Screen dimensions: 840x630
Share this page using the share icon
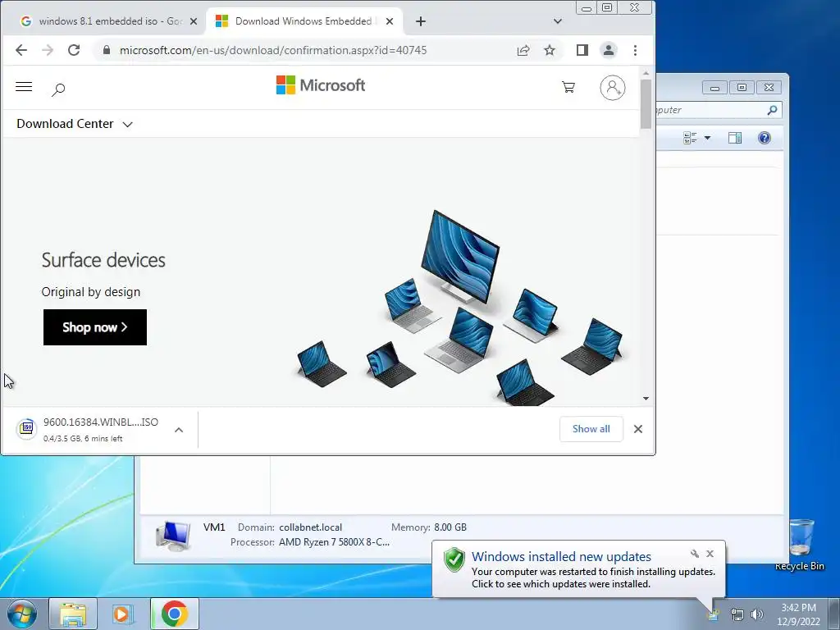523,50
